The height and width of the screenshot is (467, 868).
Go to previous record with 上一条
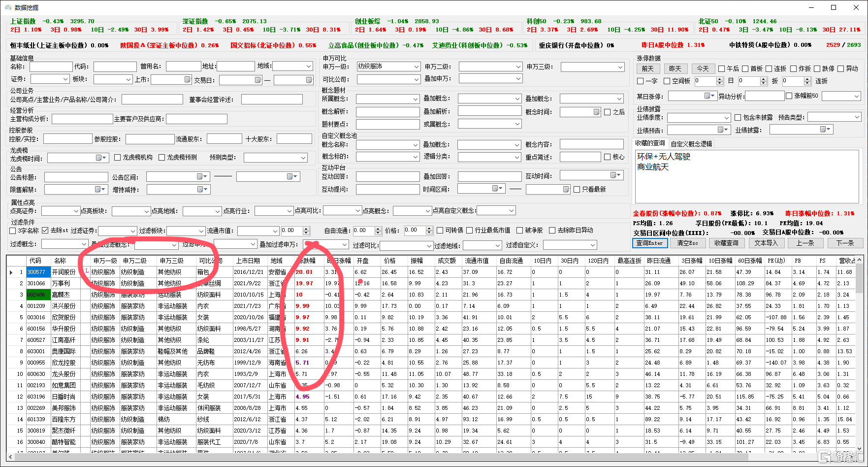coord(805,243)
